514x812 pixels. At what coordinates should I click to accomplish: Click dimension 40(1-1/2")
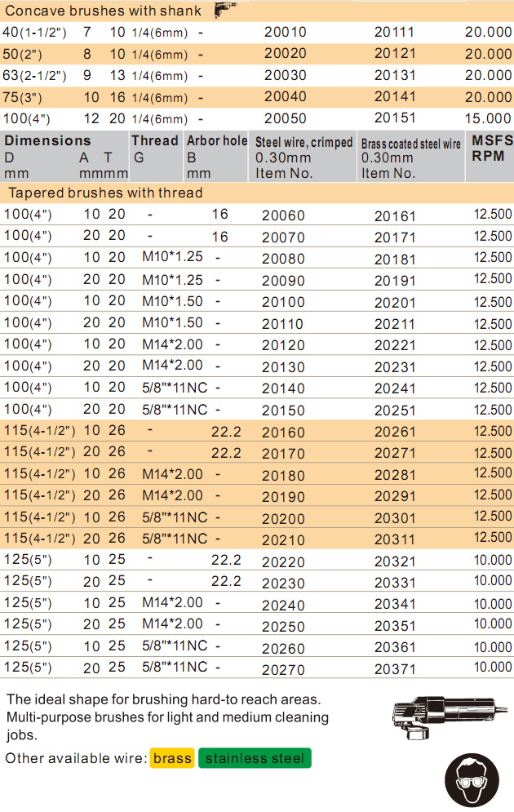pyautogui.click(x=34, y=32)
